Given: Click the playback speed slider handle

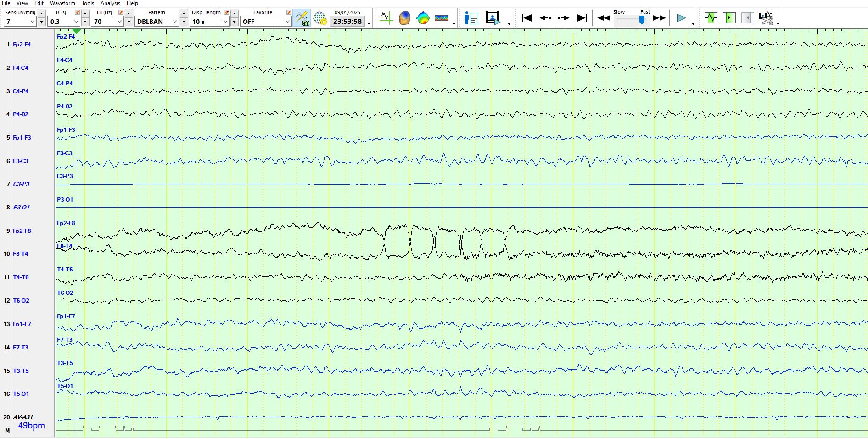Looking at the screenshot, I should pos(642,20).
